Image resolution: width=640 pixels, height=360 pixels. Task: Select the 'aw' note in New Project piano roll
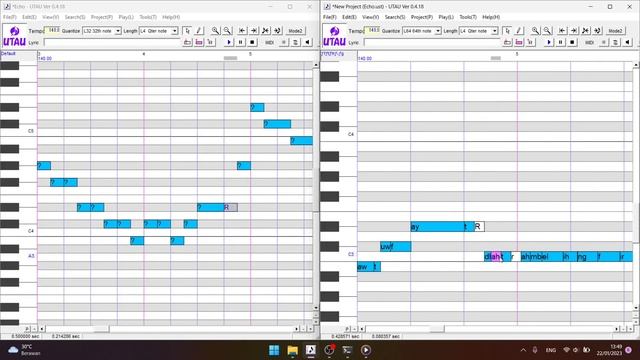click(365, 267)
